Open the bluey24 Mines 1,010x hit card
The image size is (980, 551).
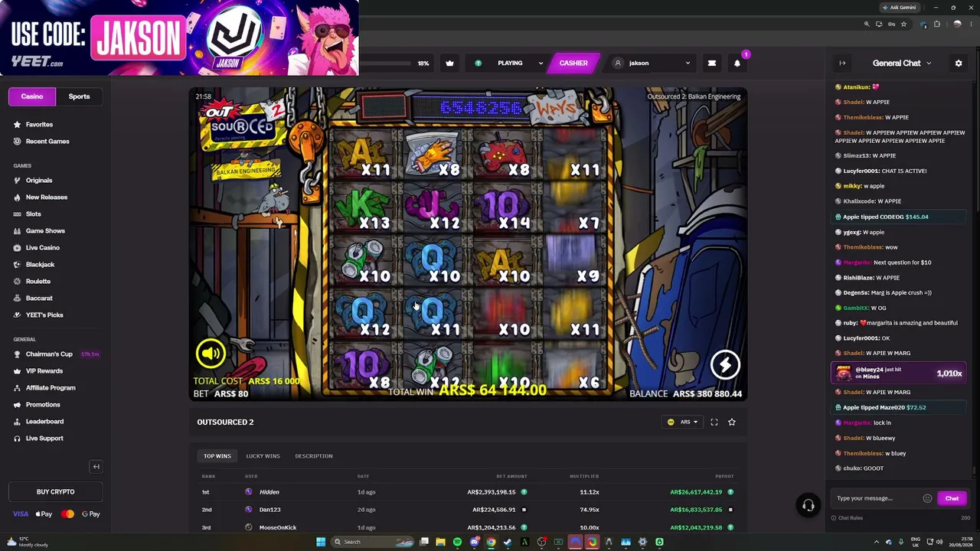[x=899, y=373]
